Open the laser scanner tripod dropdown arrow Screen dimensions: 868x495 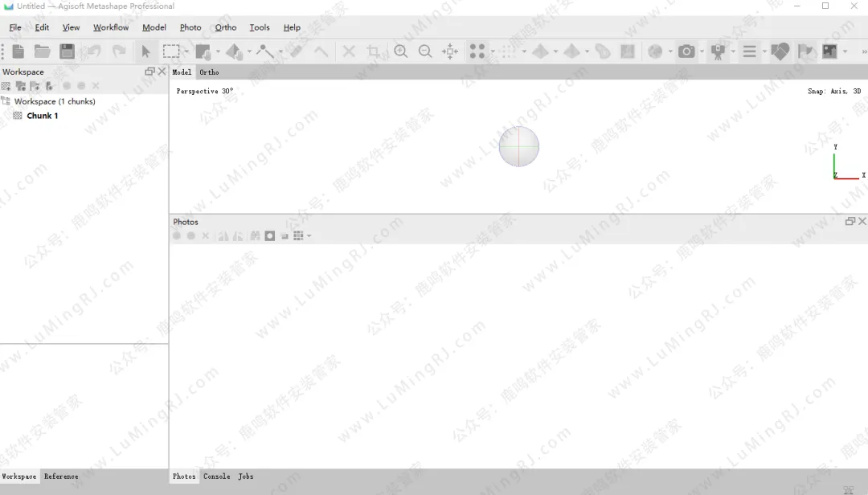pyautogui.click(x=733, y=51)
